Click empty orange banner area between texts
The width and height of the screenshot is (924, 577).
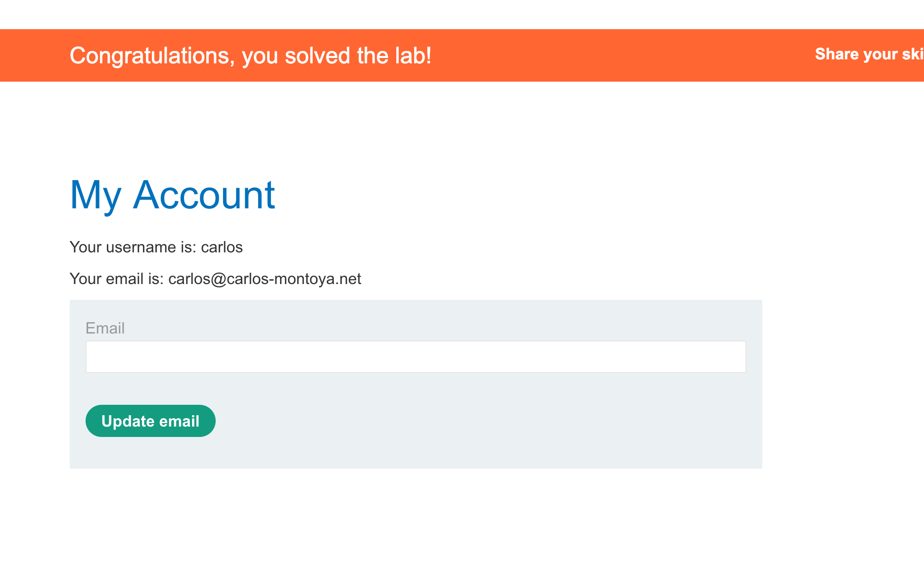tap(618, 55)
